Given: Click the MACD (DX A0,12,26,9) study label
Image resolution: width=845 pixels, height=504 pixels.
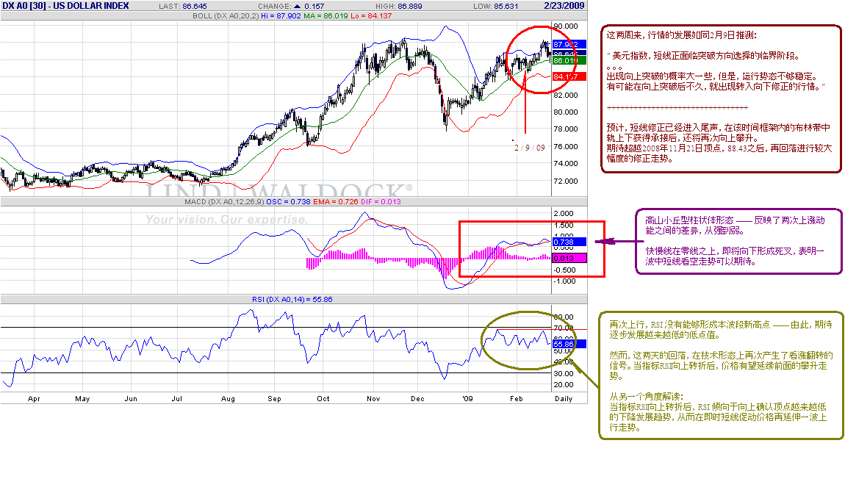Looking at the screenshot, I should [224, 201].
